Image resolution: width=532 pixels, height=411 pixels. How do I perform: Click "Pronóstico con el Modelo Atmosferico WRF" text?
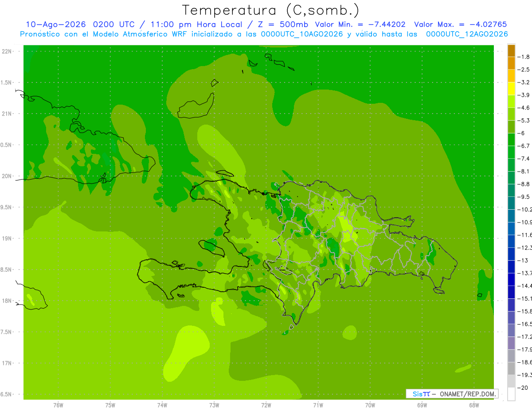pyautogui.click(x=104, y=34)
